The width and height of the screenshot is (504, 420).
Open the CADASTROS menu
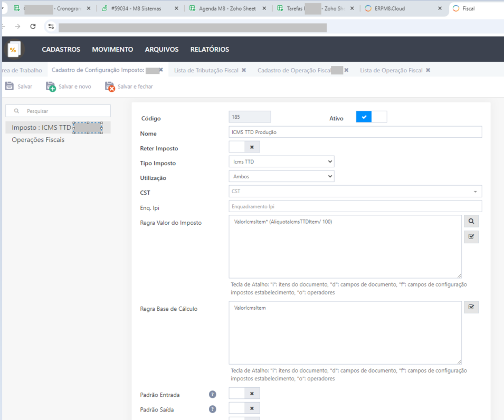pos(61,49)
